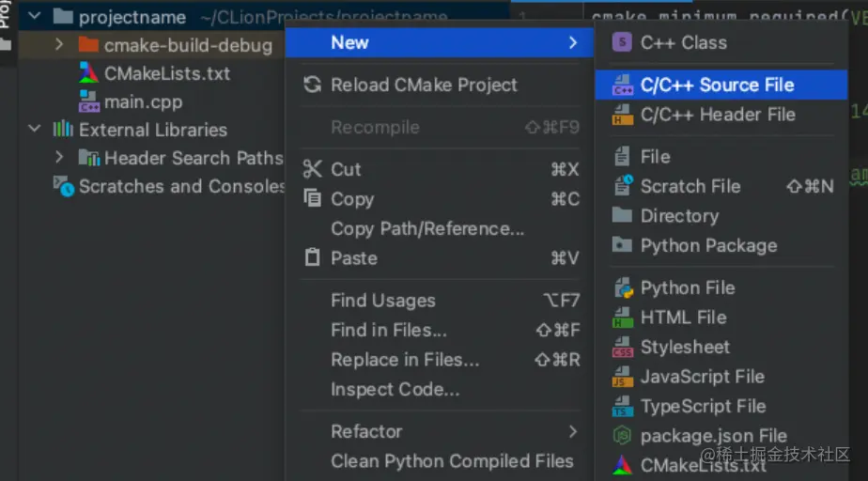This screenshot has width=868, height=481.
Task: Create a new Python File
Action: coord(721,287)
